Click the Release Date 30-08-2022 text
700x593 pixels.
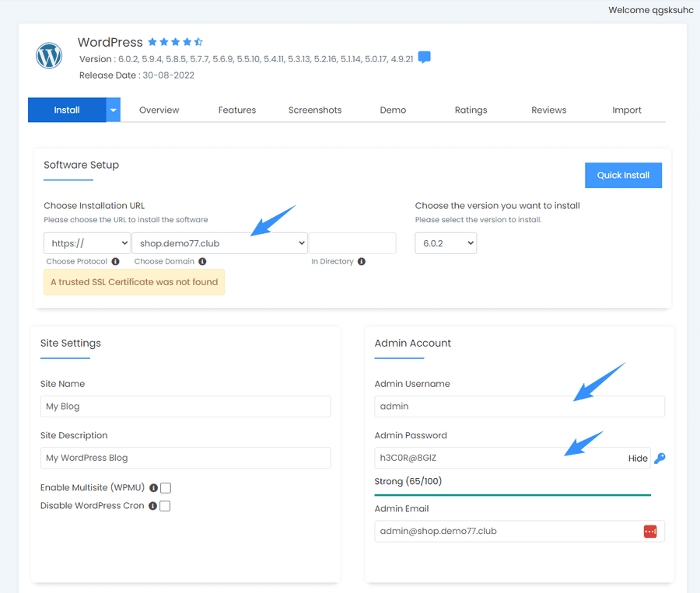137,75
